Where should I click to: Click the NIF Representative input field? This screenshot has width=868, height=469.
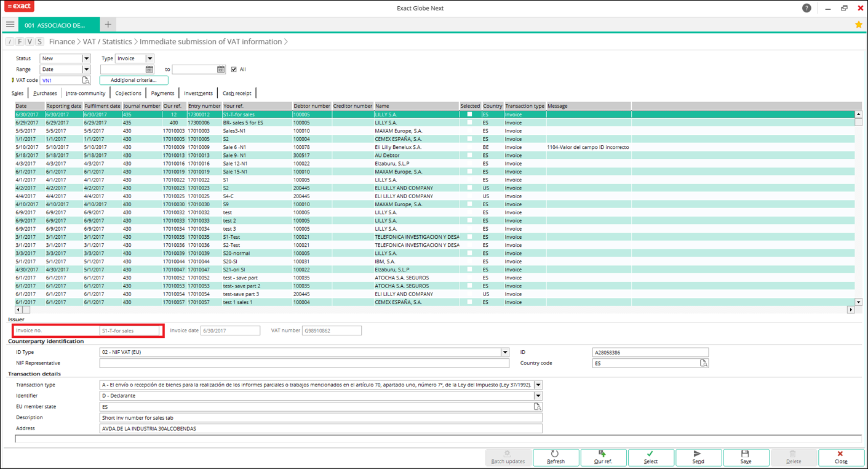305,363
